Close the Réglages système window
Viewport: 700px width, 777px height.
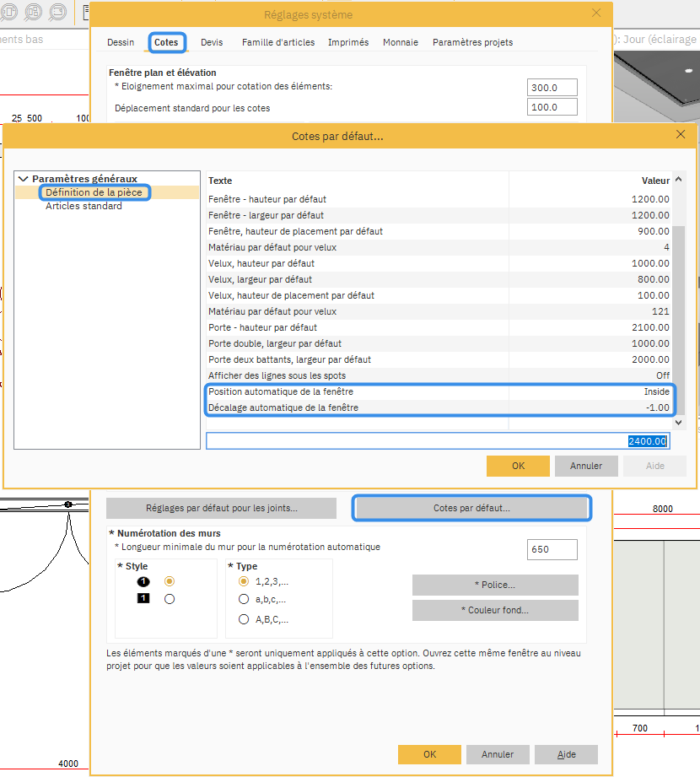click(x=597, y=13)
